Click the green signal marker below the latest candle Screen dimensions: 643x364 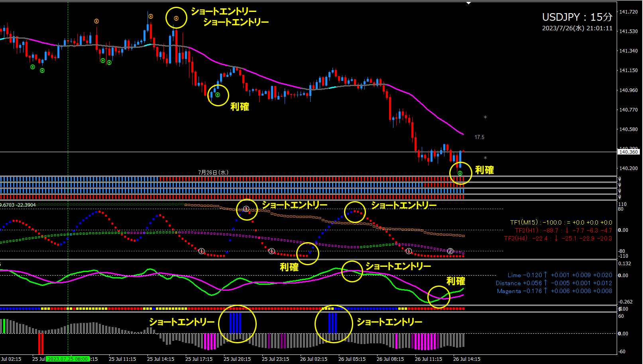(460, 173)
